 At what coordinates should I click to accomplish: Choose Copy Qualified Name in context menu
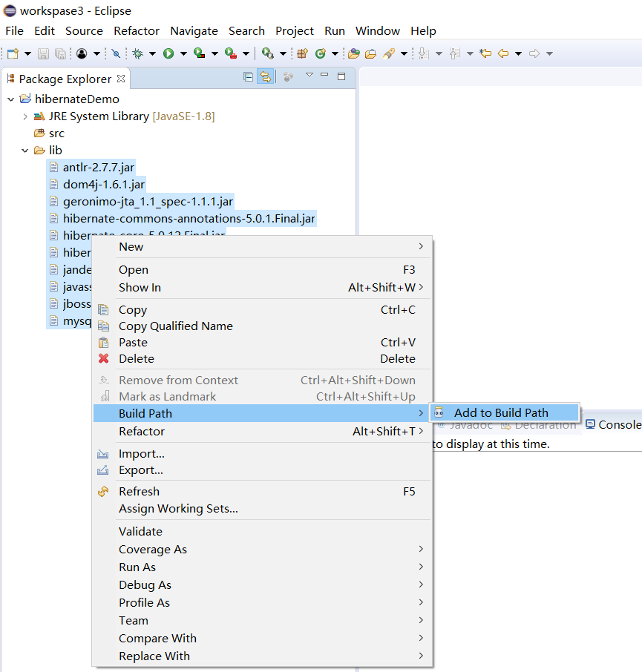263,326
